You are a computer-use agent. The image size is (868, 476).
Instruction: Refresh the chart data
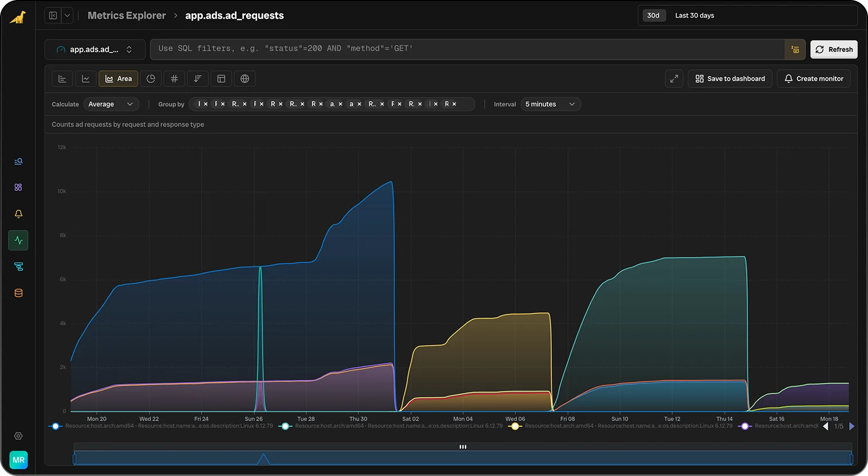point(834,50)
